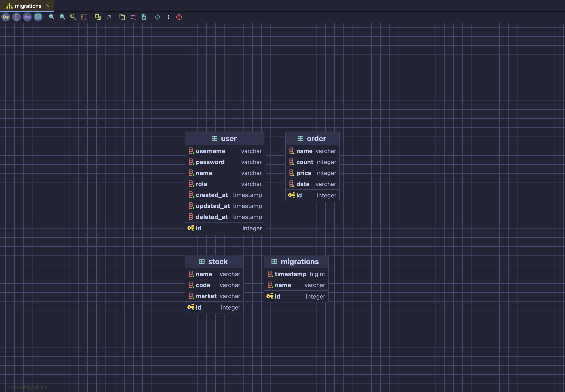This screenshot has height=392, width=565.
Task: Click the Zoom In magnifier icon
Action: [52, 17]
